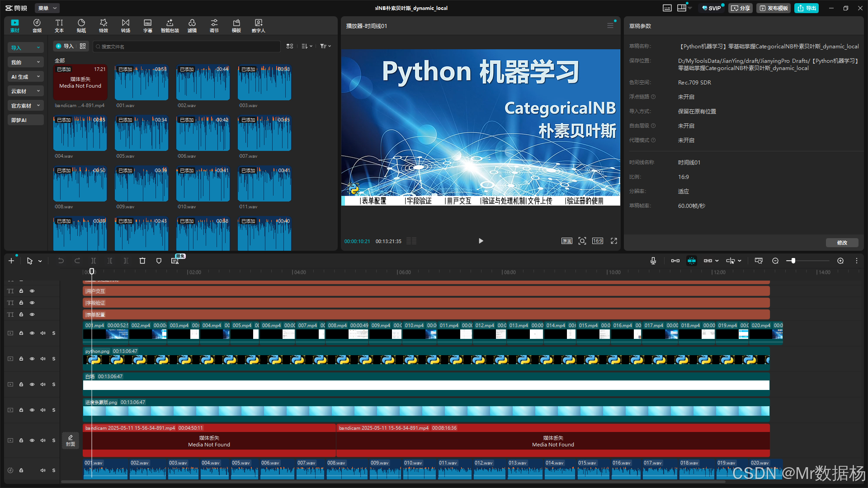The height and width of the screenshot is (488, 868).
Task: Open the 特效 (effects) panel
Action: tap(104, 26)
